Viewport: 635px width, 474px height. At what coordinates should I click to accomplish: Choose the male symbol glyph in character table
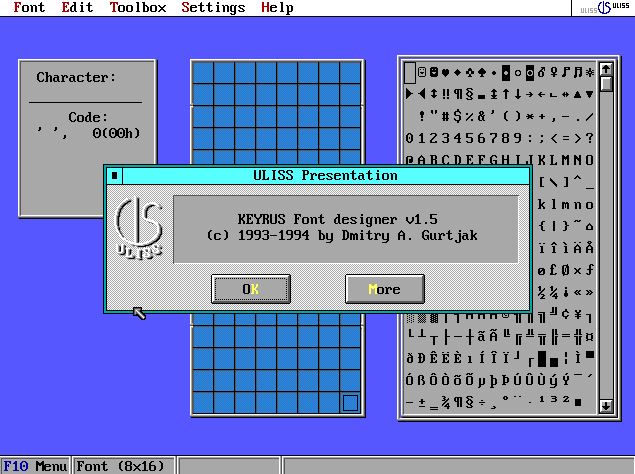click(x=541, y=72)
